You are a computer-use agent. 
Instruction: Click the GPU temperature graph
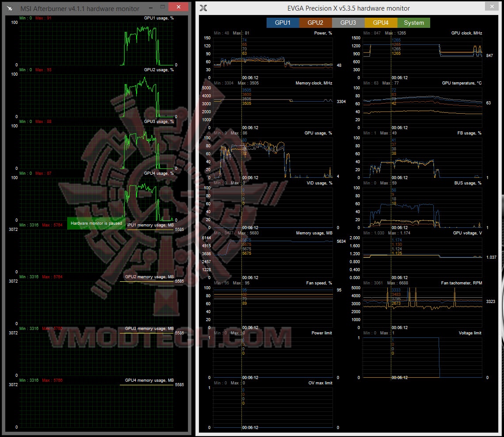pyautogui.click(x=422, y=108)
